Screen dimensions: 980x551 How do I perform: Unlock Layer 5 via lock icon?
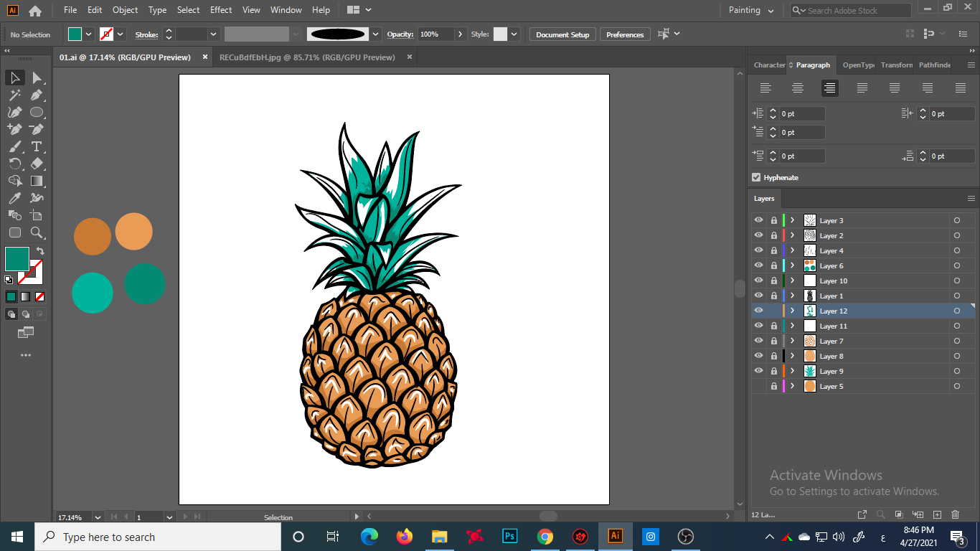(773, 386)
